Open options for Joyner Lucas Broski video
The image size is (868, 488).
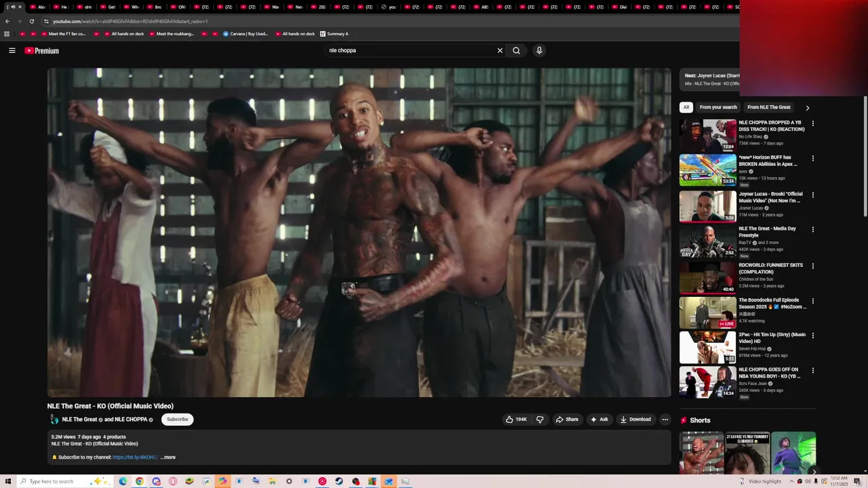(x=812, y=195)
